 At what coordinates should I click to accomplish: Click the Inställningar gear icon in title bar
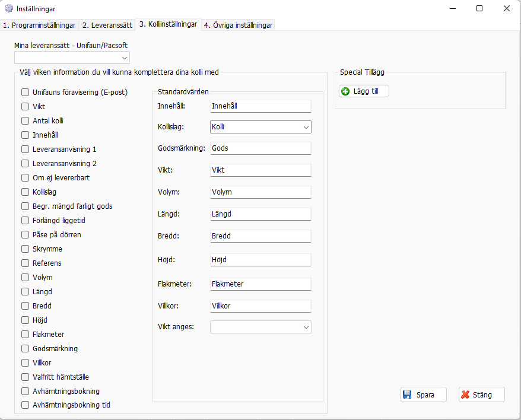click(x=8, y=8)
